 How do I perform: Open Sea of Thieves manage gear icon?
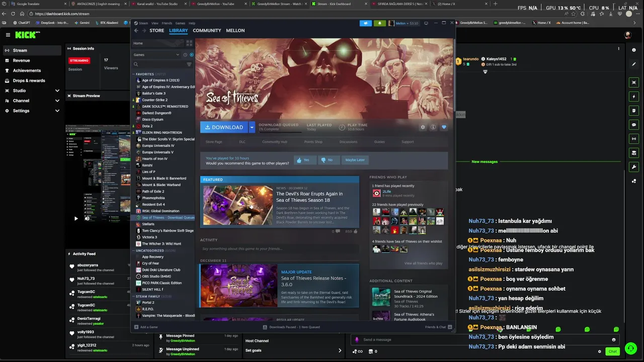click(x=423, y=127)
